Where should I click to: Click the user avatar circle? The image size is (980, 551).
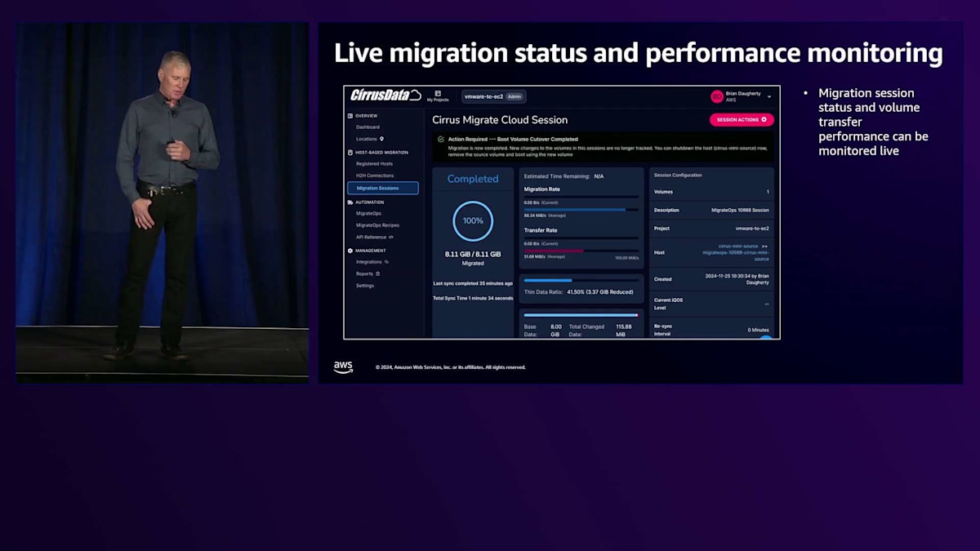click(x=717, y=96)
